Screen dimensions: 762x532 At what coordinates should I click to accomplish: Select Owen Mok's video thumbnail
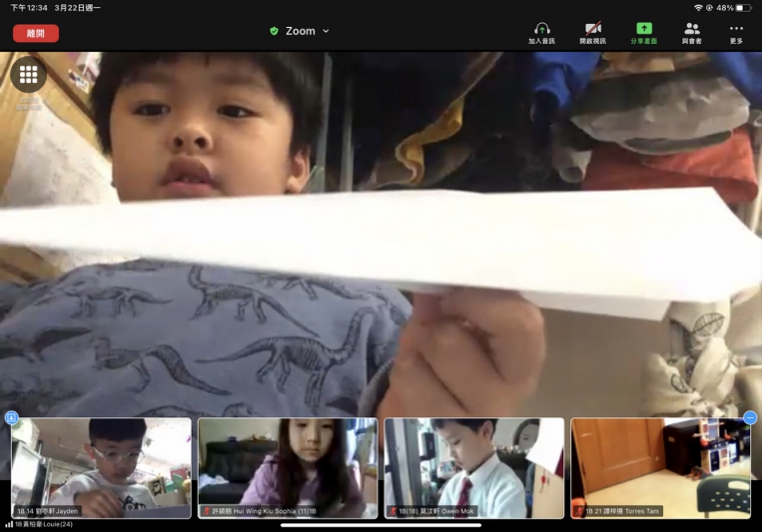473,467
